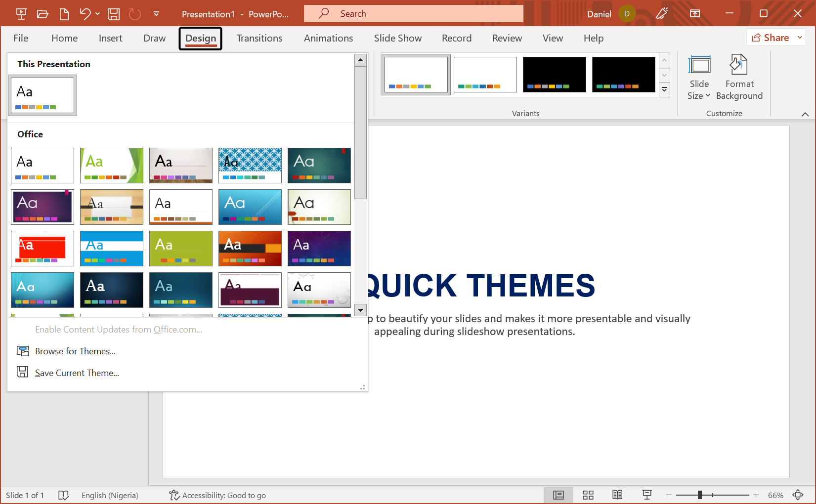Browse for Themes
The width and height of the screenshot is (816, 504).
point(75,351)
